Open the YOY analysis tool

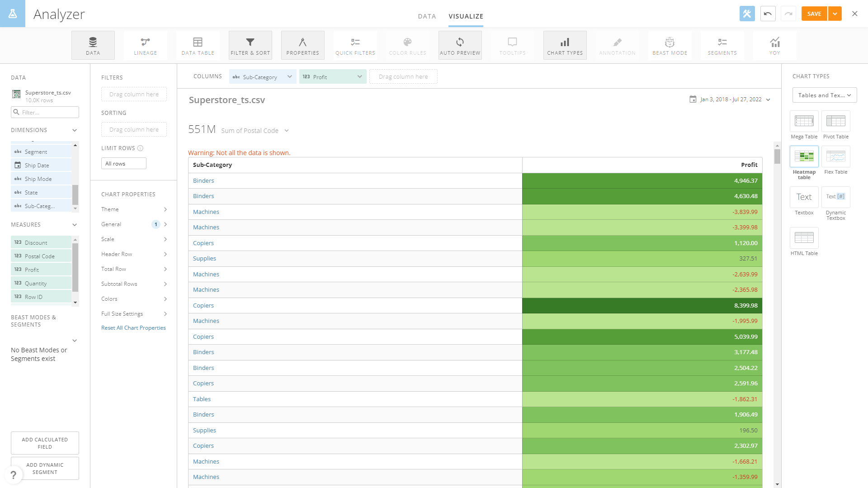[x=774, y=45]
